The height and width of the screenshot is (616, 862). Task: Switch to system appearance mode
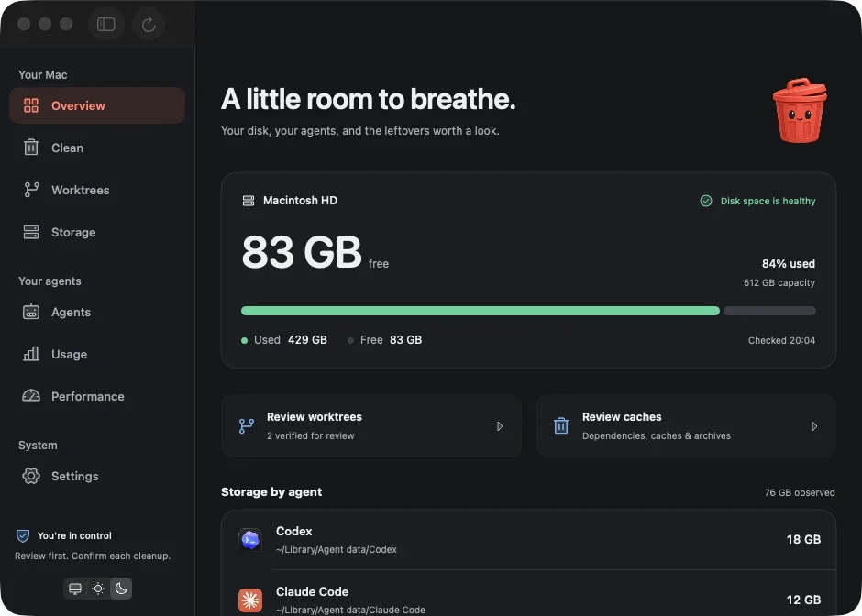[75, 588]
